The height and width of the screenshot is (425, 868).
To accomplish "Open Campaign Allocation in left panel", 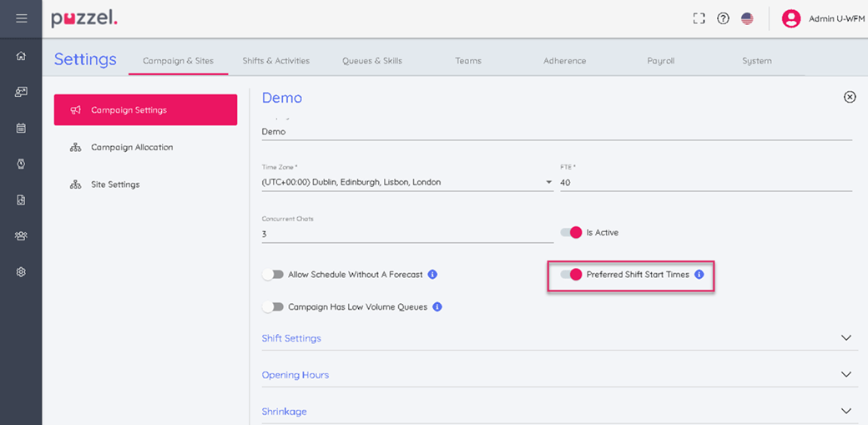I will (132, 148).
